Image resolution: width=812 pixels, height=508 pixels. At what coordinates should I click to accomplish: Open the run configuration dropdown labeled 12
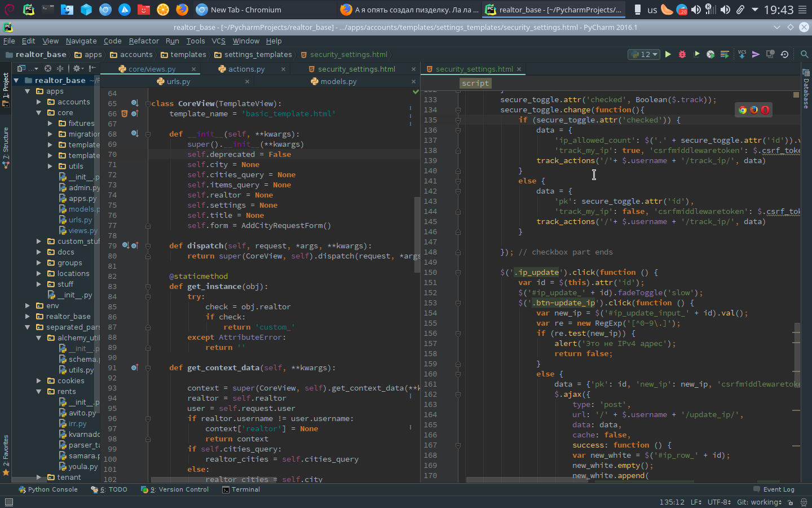coord(644,54)
